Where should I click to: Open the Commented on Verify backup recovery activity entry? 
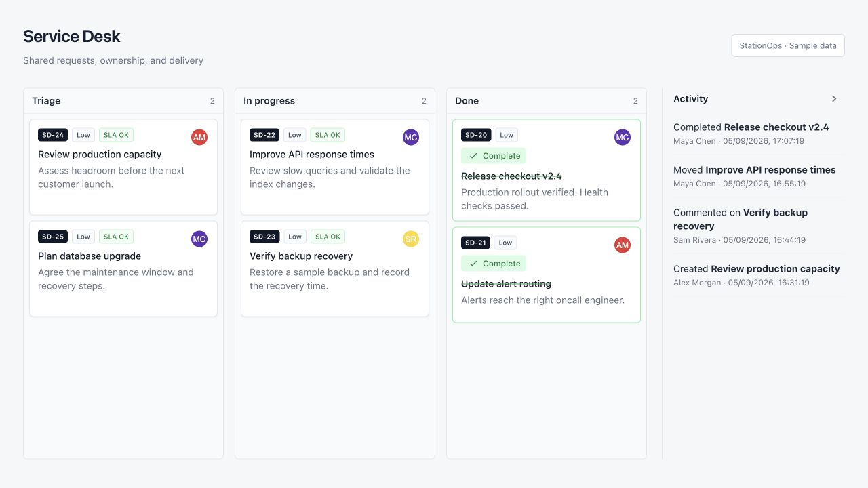pos(759,226)
